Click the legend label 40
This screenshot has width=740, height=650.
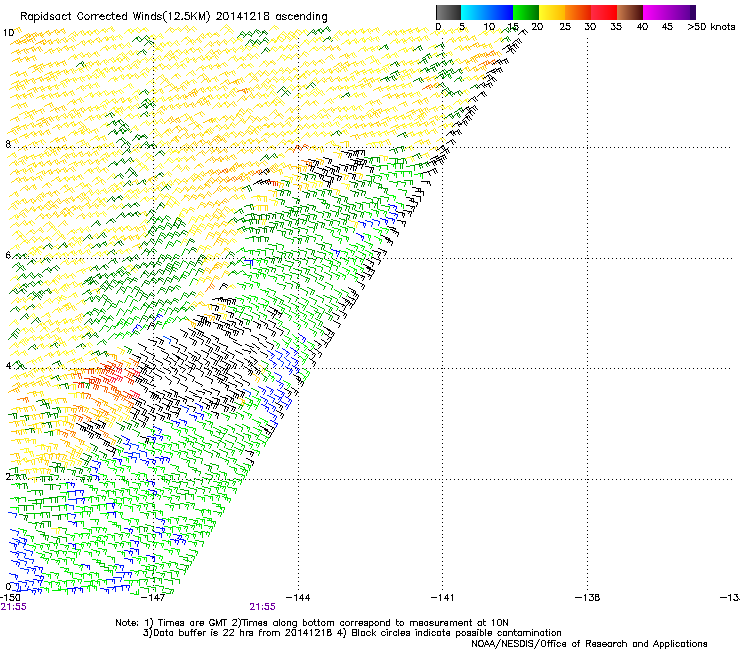point(642,27)
